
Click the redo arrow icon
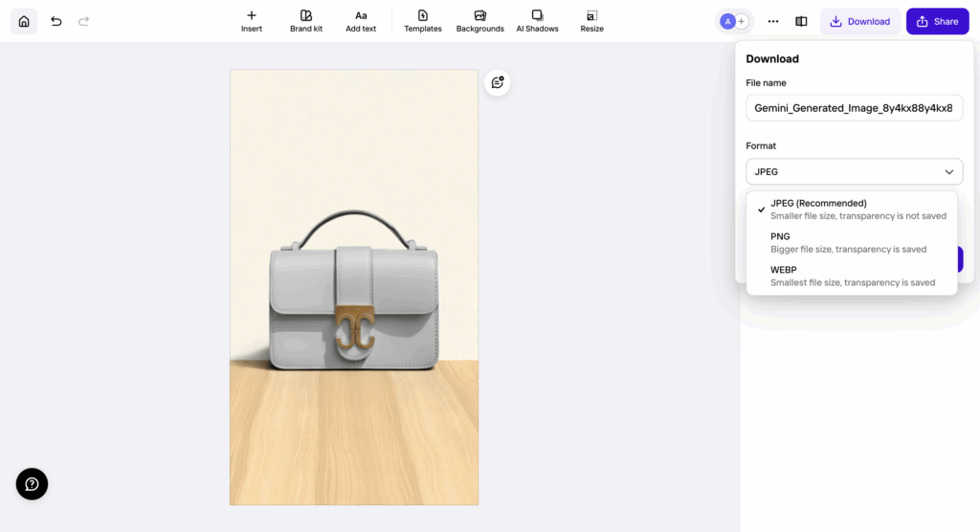[83, 21]
